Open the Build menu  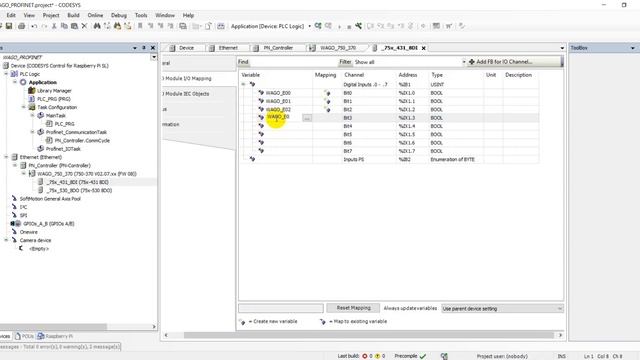click(x=73, y=15)
